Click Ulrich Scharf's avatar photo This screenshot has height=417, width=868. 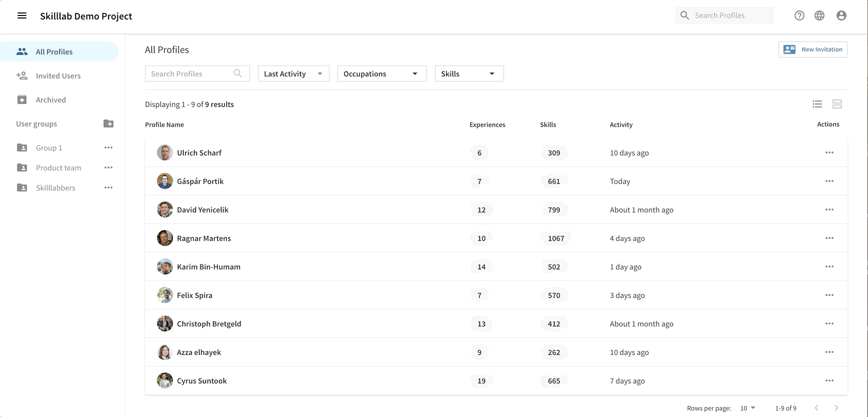(165, 152)
